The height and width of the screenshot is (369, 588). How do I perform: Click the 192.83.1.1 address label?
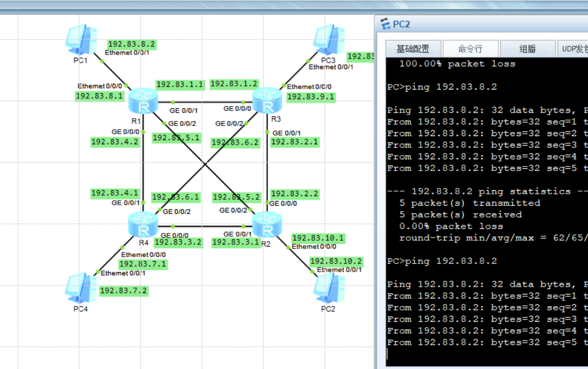coord(180,85)
